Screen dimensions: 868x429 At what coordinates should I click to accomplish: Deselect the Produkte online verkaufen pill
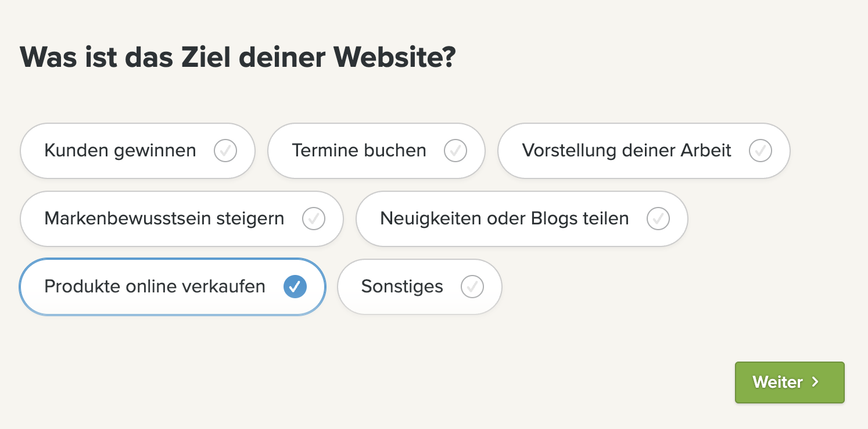coord(173,287)
